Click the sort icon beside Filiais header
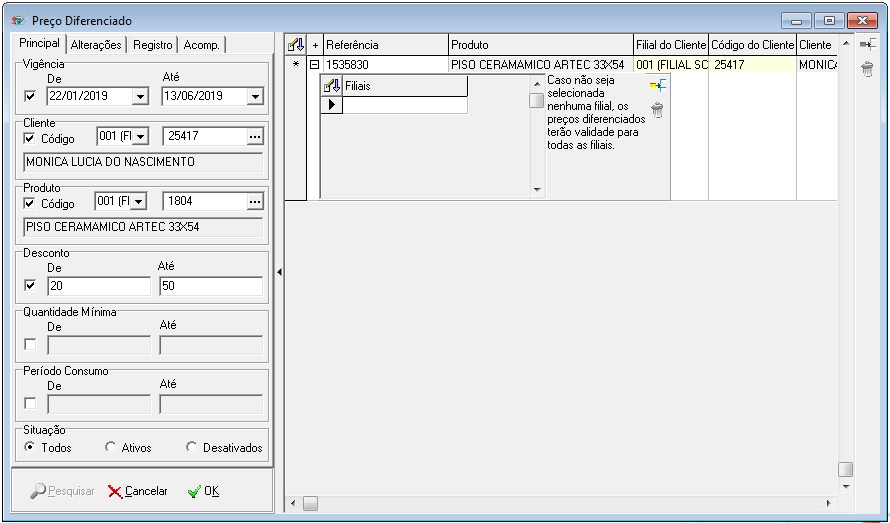 pyautogui.click(x=334, y=86)
